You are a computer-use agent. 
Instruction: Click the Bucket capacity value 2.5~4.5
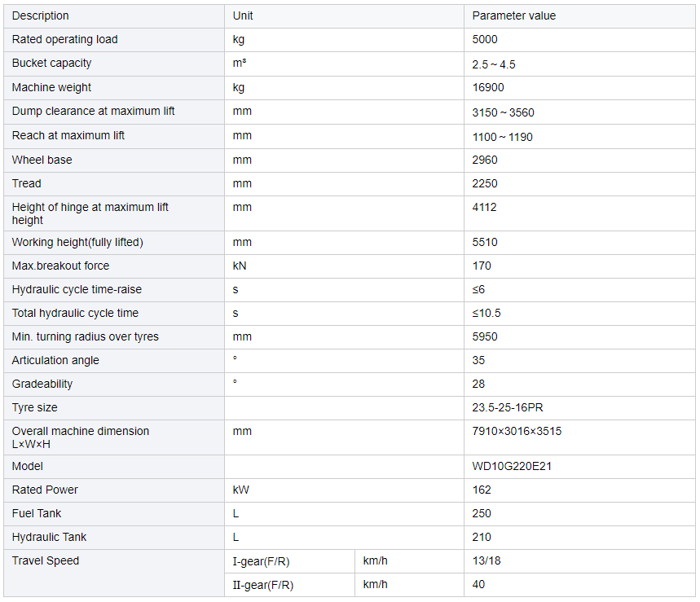(x=494, y=64)
